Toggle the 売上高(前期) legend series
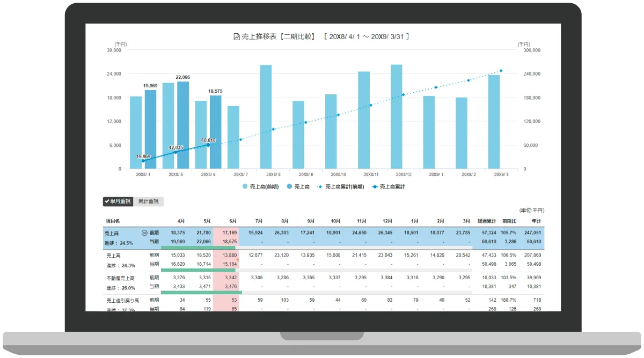The height and width of the screenshot is (358, 644). pyautogui.click(x=261, y=187)
